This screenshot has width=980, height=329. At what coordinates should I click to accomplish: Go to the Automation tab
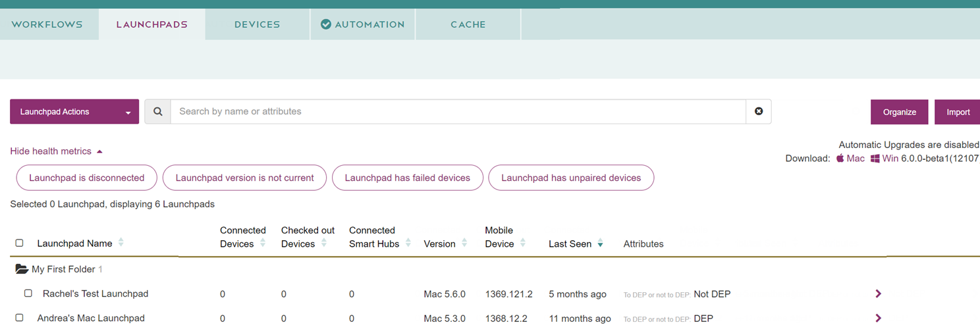pyautogui.click(x=362, y=24)
